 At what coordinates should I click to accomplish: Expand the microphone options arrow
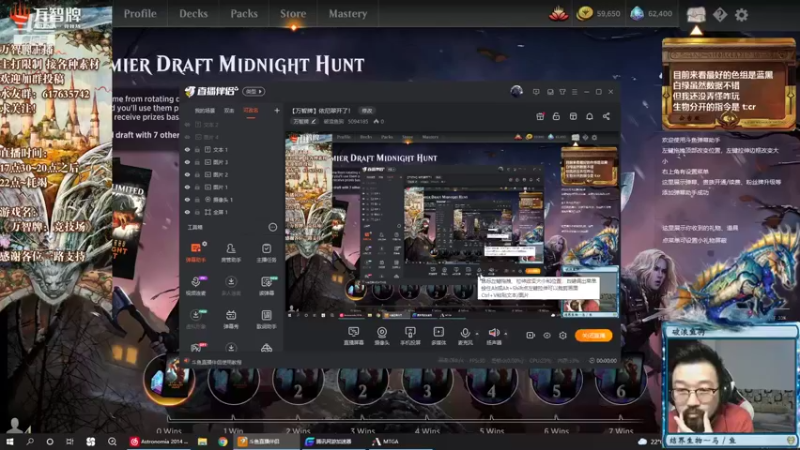(477, 334)
